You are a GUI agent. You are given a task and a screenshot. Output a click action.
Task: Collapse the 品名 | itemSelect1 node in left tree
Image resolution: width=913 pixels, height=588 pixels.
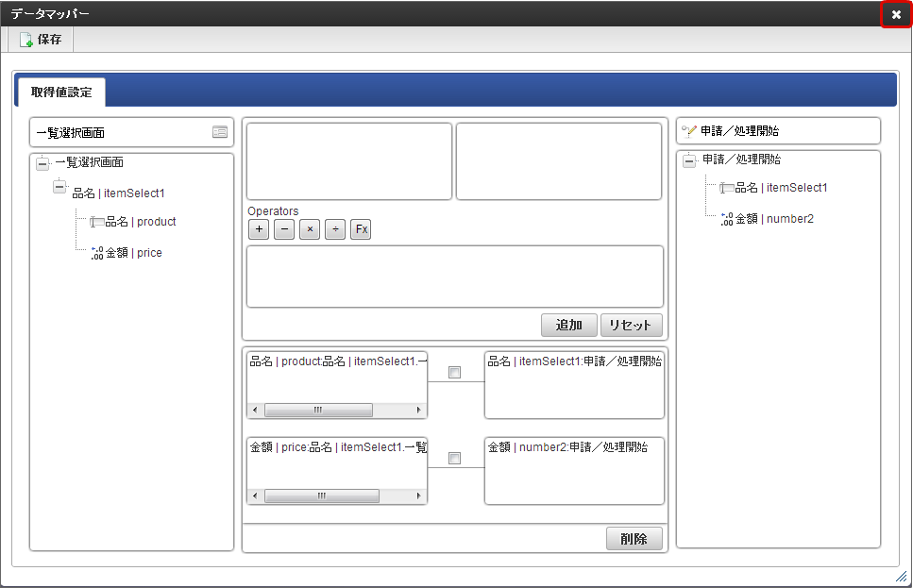point(59,187)
